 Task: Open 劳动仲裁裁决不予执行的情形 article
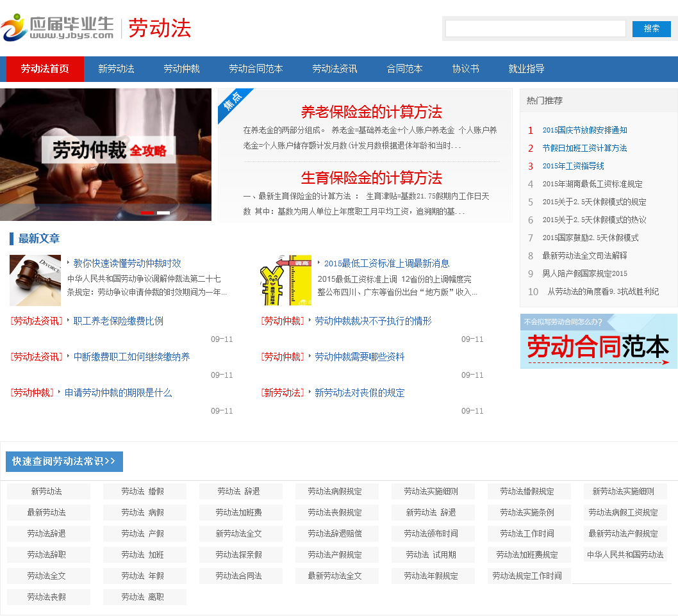(x=373, y=321)
